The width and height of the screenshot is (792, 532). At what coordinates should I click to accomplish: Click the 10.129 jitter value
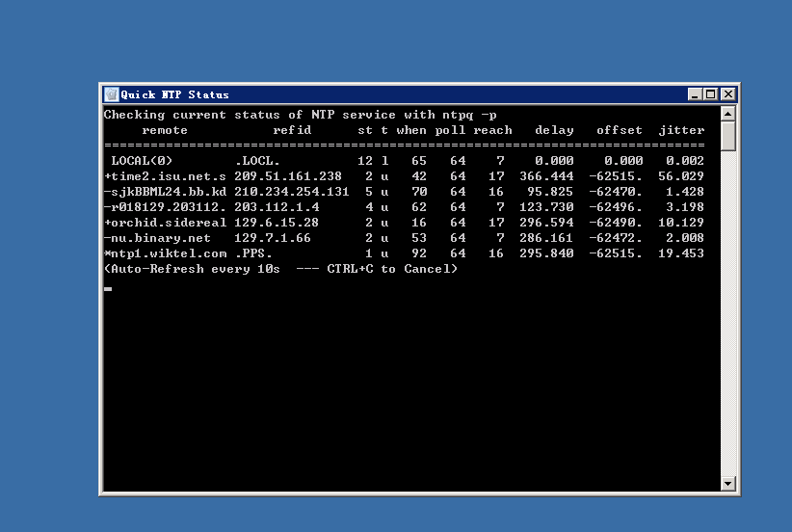pyautogui.click(x=681, y=223)
